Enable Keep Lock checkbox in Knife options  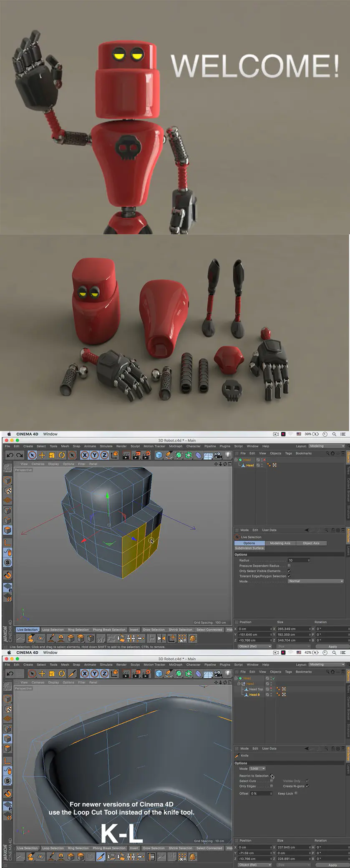pos(296,793)
